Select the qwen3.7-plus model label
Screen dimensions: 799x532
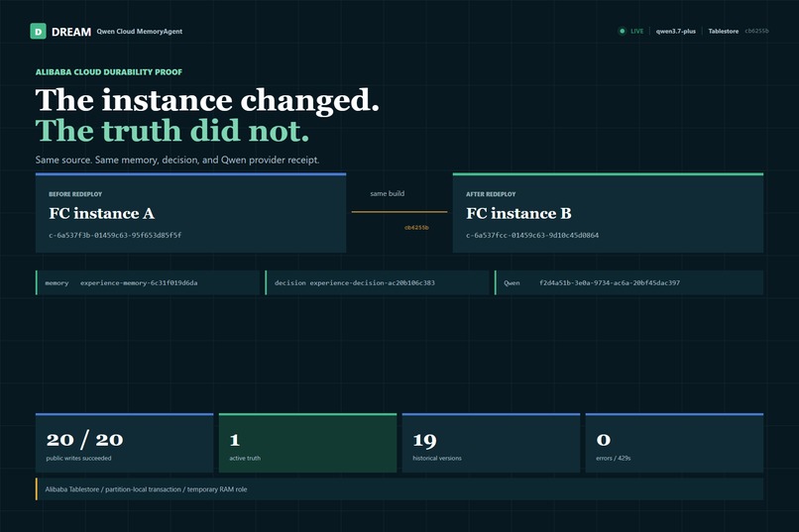(x=676, y=31)
